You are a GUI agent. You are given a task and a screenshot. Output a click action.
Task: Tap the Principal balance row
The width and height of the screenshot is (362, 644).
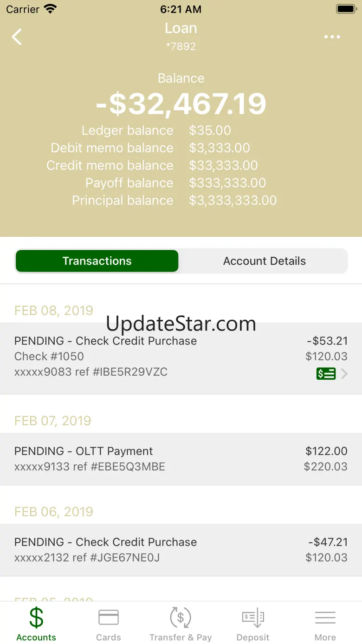tap(175, 201)
